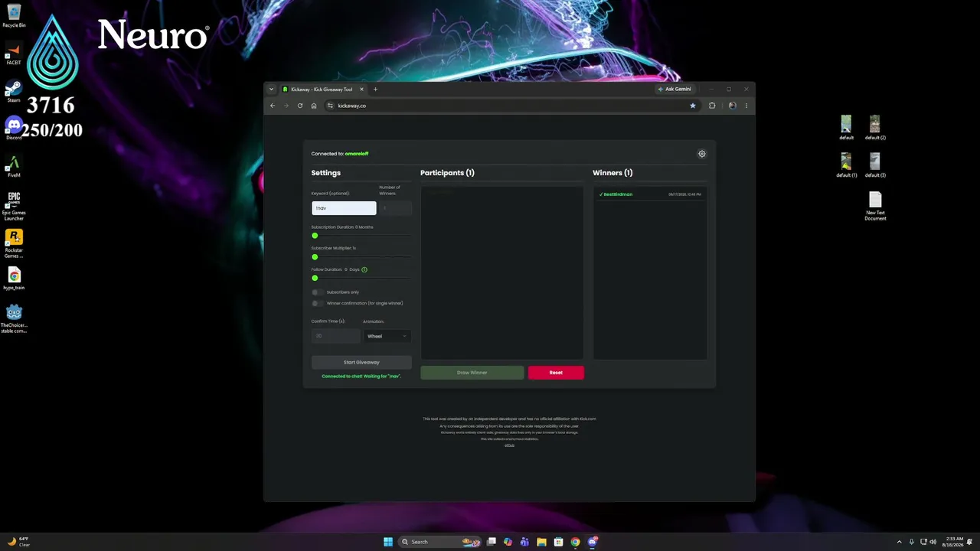Open Task View on the taskbar
The height and width of the screenshot is (551, 980).
(x=492, y=542)
